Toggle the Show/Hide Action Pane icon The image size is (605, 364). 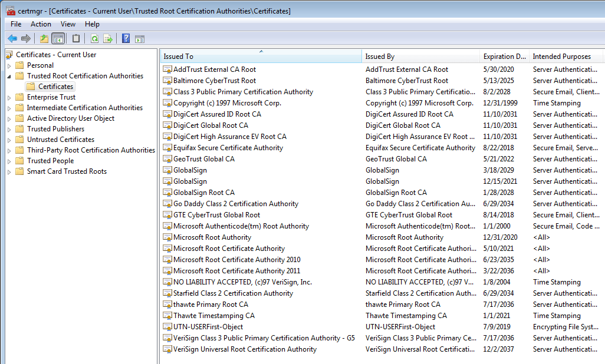pyautogui.click(x=139, y=37)
